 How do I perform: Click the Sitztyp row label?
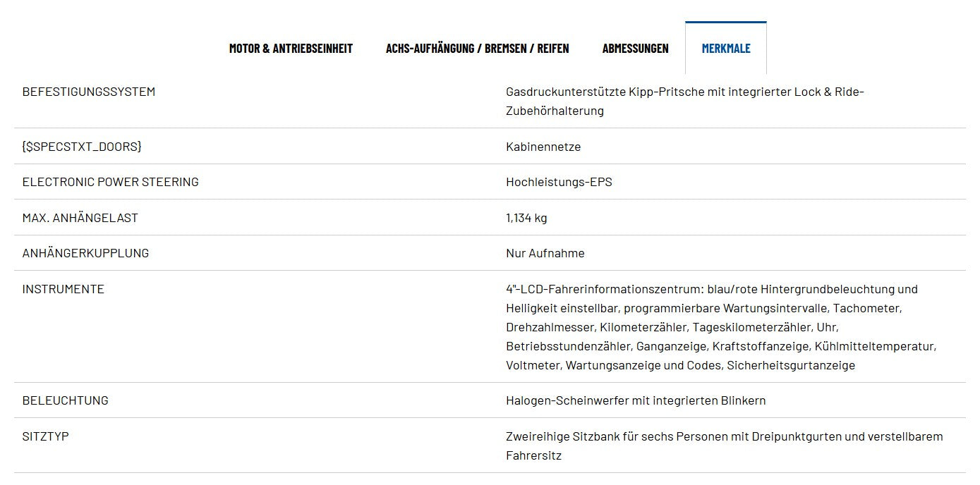click(x=45, y=436)
